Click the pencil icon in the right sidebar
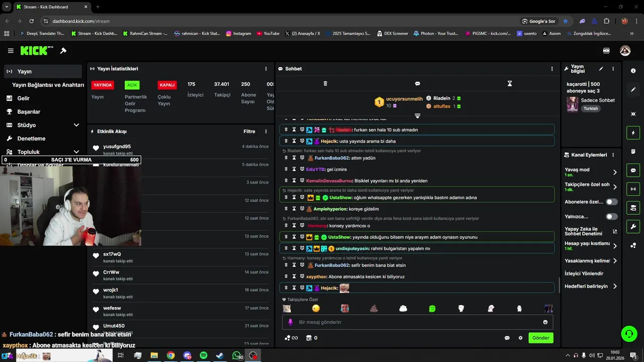The image size is (644, 362). pos(633,89)
